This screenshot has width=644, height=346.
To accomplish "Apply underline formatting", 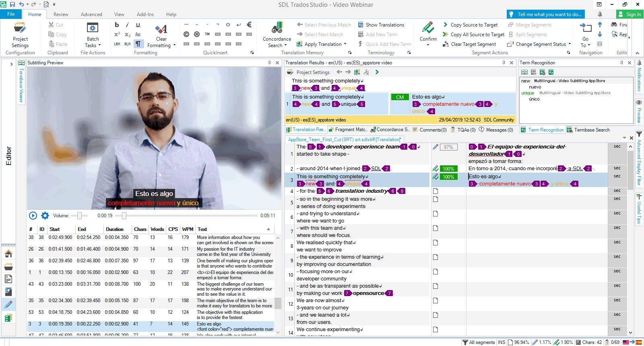I will click(138, 25).
